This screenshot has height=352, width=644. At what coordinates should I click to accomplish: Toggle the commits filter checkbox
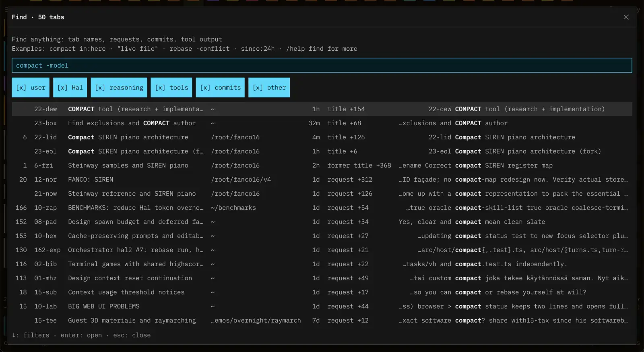pyautogui.click(x=220, y=87)
